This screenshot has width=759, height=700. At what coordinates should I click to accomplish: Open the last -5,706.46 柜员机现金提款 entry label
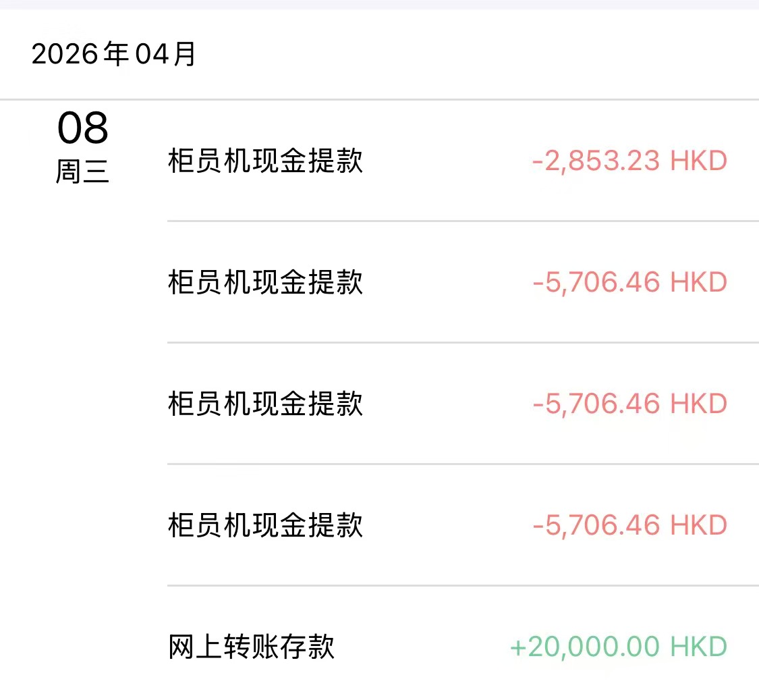(x=265, y=525)
